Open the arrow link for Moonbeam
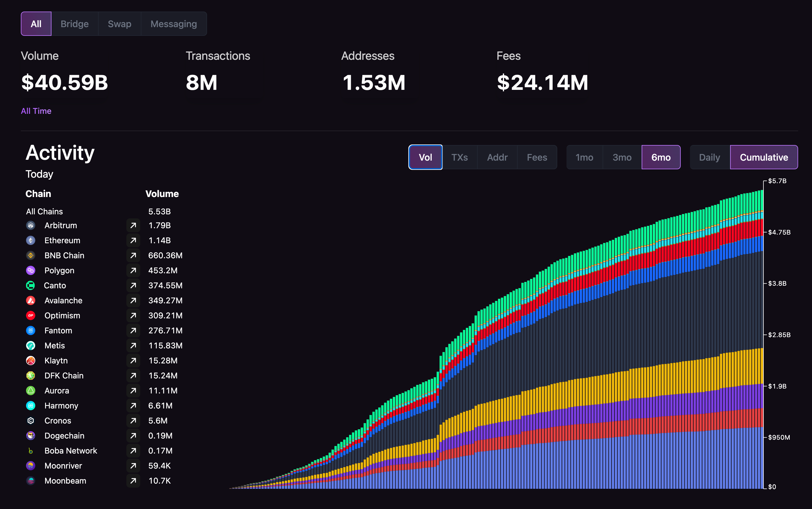The image size is (812, 509). [x=133, y=481]
